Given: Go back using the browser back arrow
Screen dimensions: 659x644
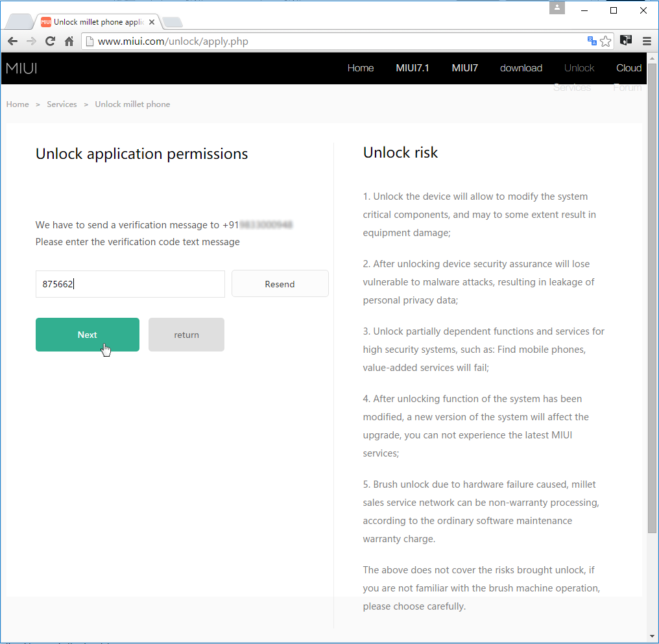Looking at the screenshot, I should click(12, 41).
